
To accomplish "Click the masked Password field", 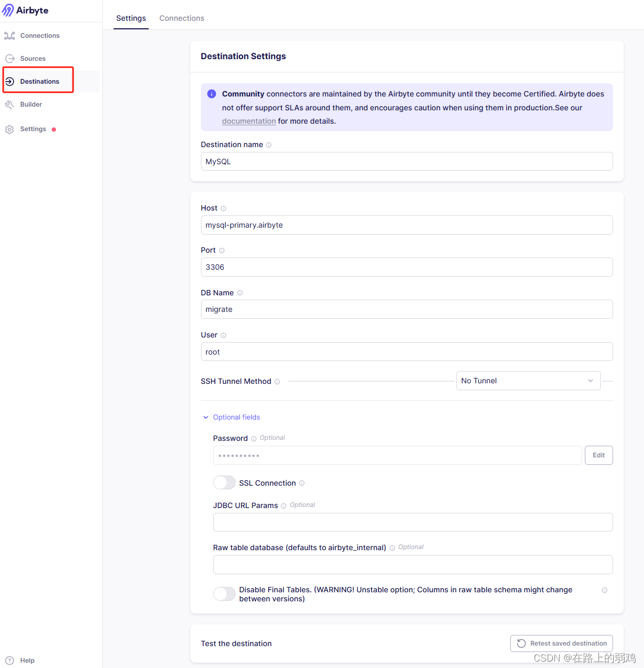I will click(397, 455).
